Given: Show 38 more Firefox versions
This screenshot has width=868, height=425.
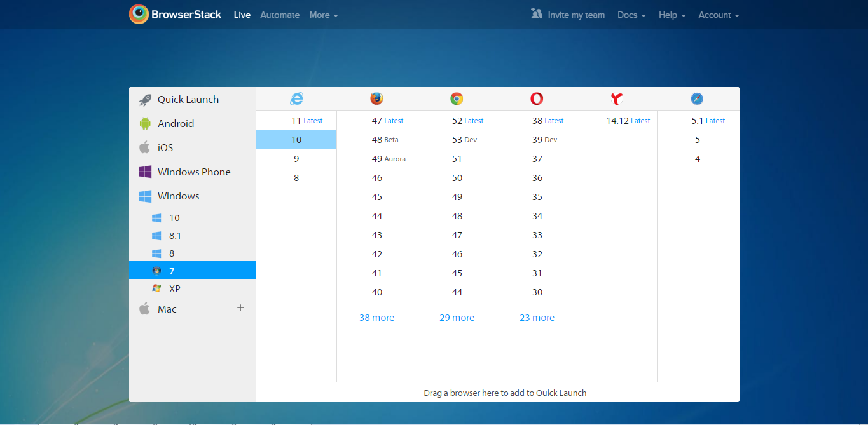Looking at the screenshot, I should click(376, 318).
